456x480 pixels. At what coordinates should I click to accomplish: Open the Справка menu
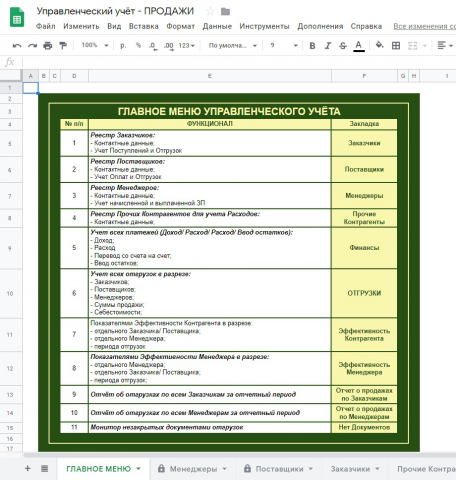pyautogui.click(x=366, y=26)
